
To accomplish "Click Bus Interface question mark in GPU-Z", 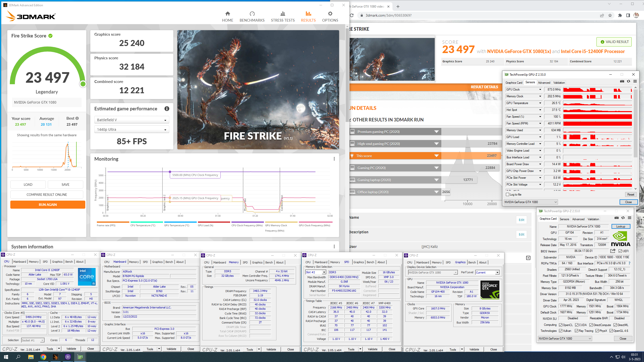I will pyautogui.click(x=629, y=263).
